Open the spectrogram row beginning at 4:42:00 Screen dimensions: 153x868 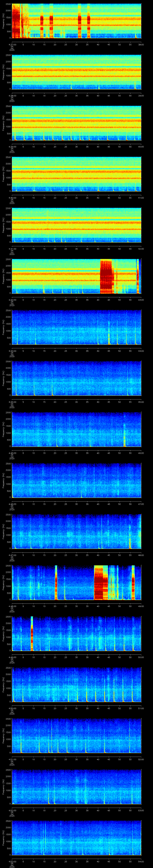(76, 276)
